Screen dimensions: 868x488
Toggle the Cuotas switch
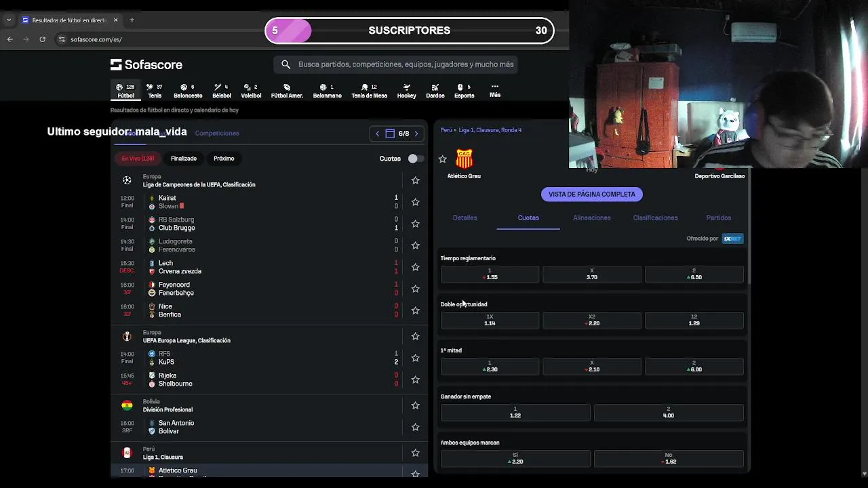coord(415,159)
